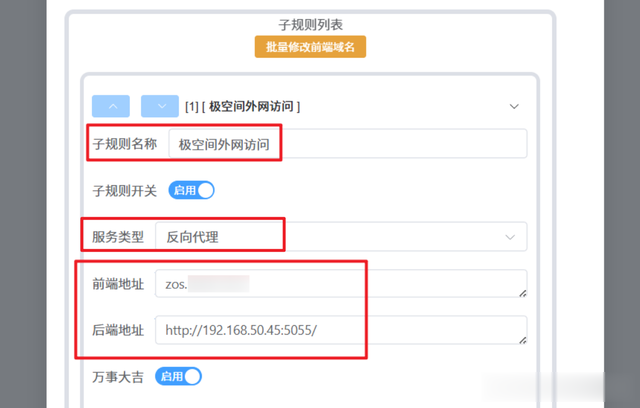Move sub-rule down with the down arrow button
The width and height of the screenshot is (640, 408).
pyautogui.click(x=160, y=106)
